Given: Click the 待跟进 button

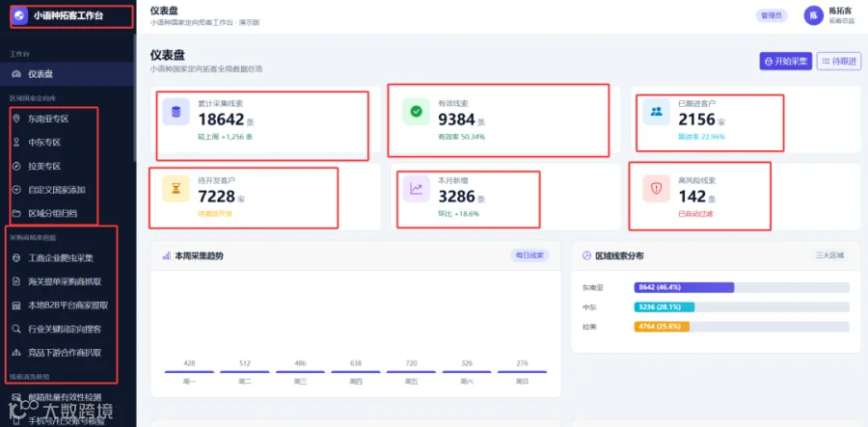Looking at the screenshot, I should [839, 61].
